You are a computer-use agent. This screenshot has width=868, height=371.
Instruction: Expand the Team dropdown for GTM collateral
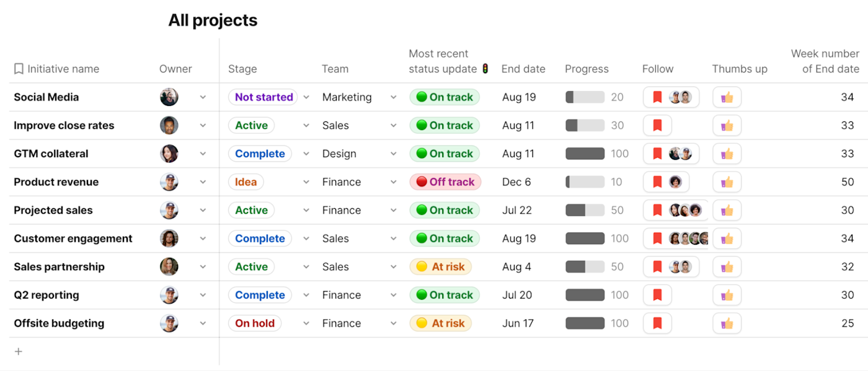(x=393, y=154)
